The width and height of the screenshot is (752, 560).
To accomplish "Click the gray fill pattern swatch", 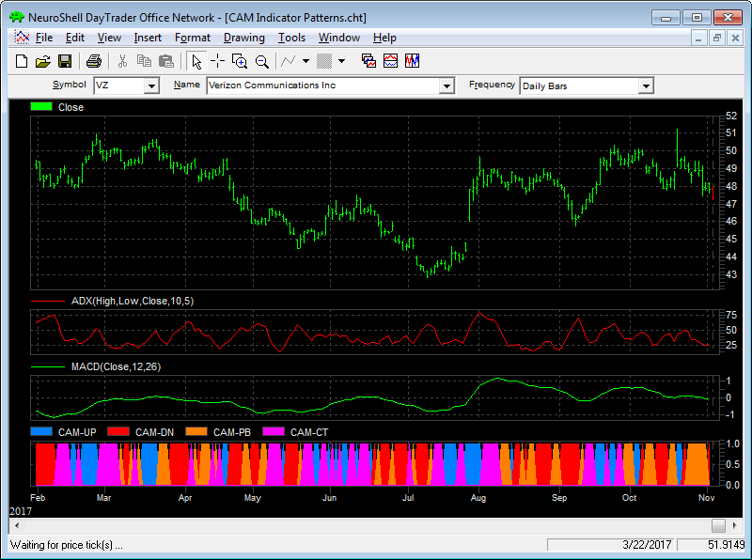I will coord(324,61).
